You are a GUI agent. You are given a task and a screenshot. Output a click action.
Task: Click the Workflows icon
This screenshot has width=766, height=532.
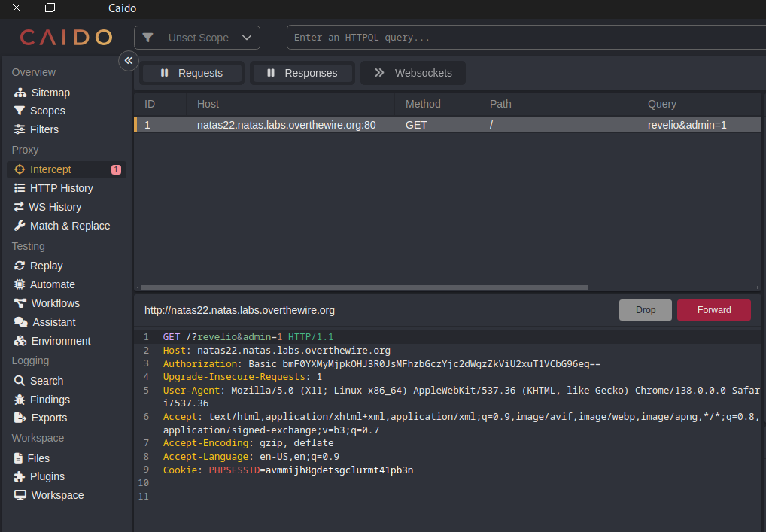(x=20, y=303)
